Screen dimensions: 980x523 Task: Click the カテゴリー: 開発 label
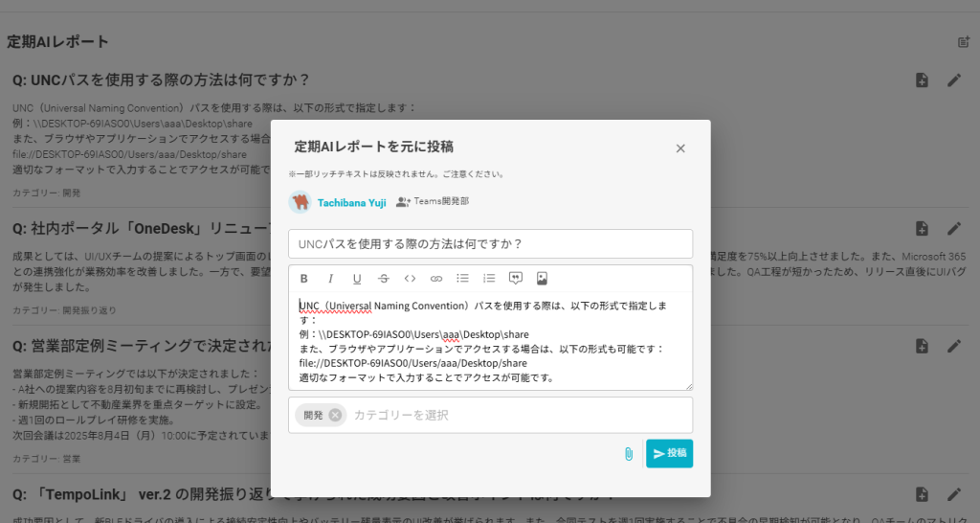pos(46,193)
